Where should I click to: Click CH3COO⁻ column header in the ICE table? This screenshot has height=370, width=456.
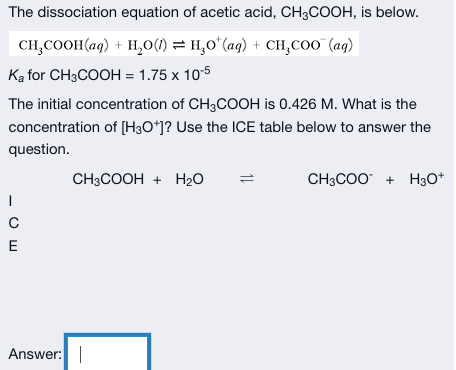coord(340,179)
